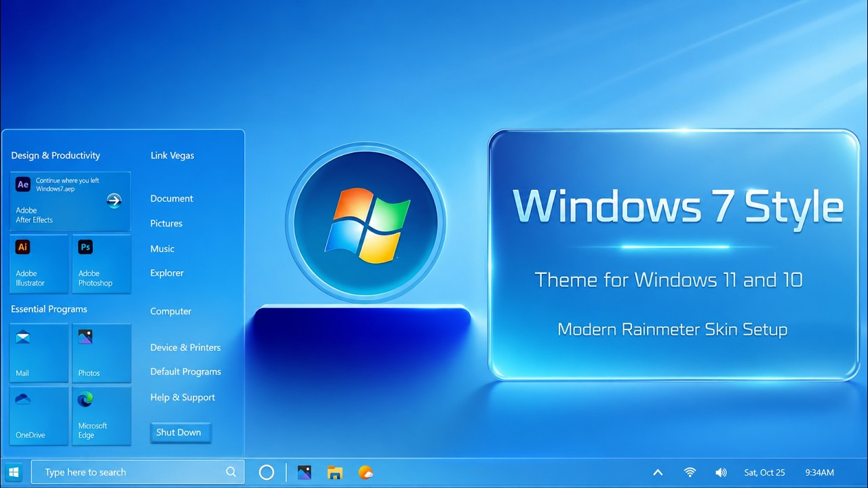
Task: Show hidden tray icons with the chevron
Action: (658, 472)
